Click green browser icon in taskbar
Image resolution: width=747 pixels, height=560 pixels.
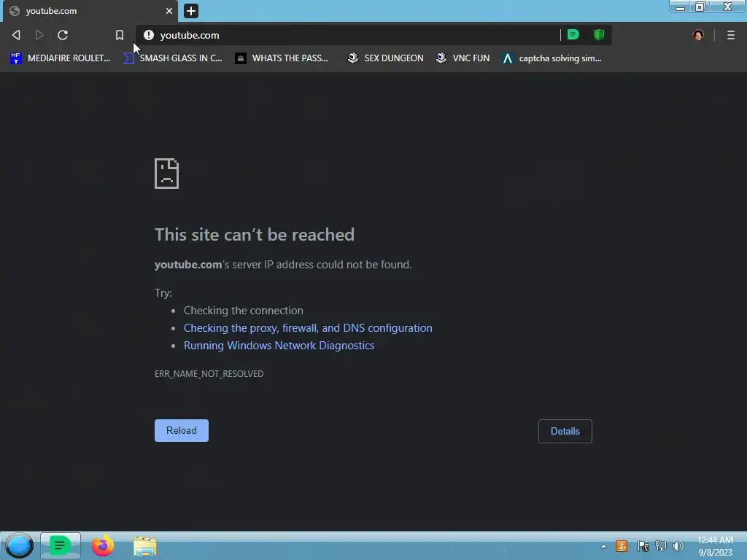[60, 545]
